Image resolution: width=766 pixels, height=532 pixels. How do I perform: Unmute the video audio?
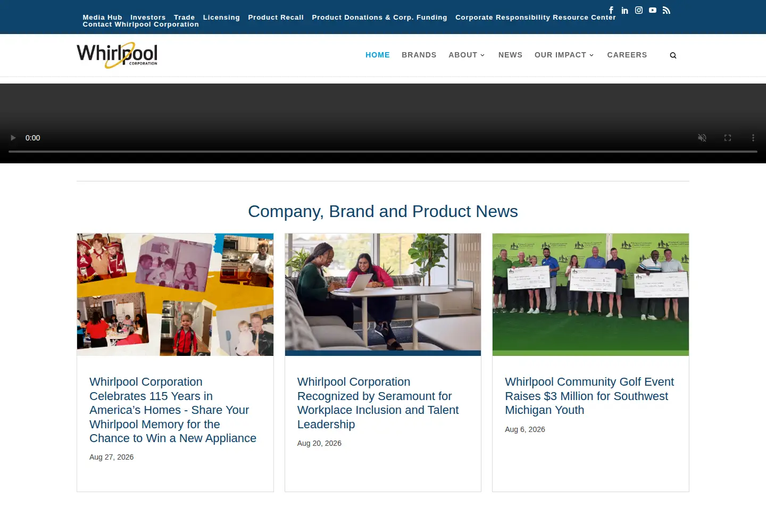coord(702,138)
